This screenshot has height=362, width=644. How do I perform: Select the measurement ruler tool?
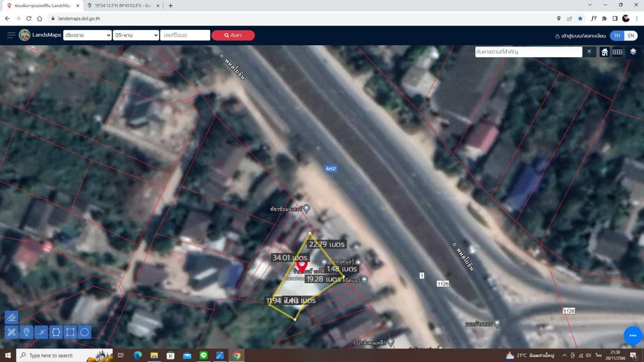coord(11,332)
